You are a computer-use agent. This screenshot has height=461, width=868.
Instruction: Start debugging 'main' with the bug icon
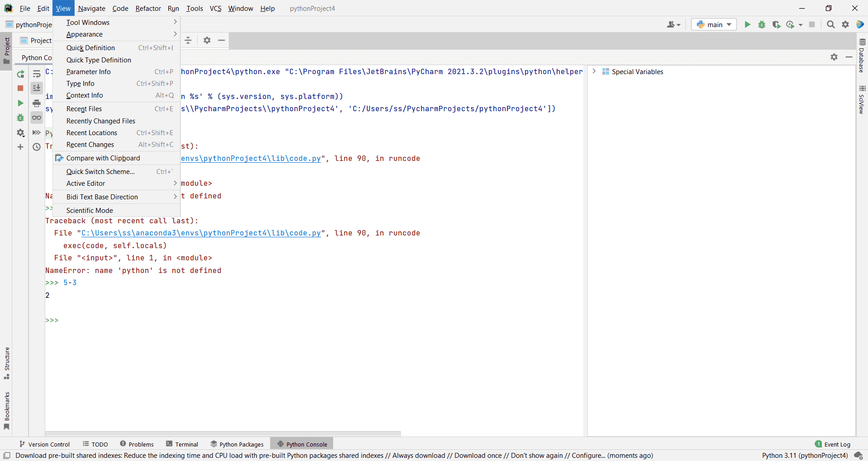pyautogui.click(x=762, y=24)
